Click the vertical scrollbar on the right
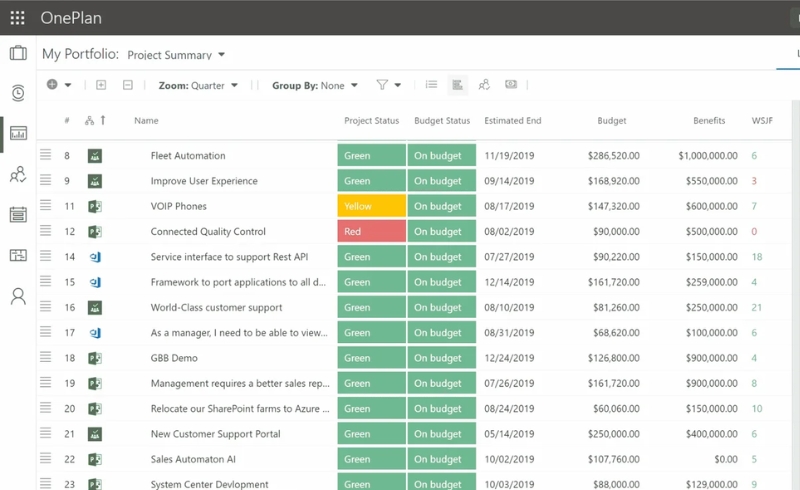This screenshot has height=490, width=800. (796, 295)
